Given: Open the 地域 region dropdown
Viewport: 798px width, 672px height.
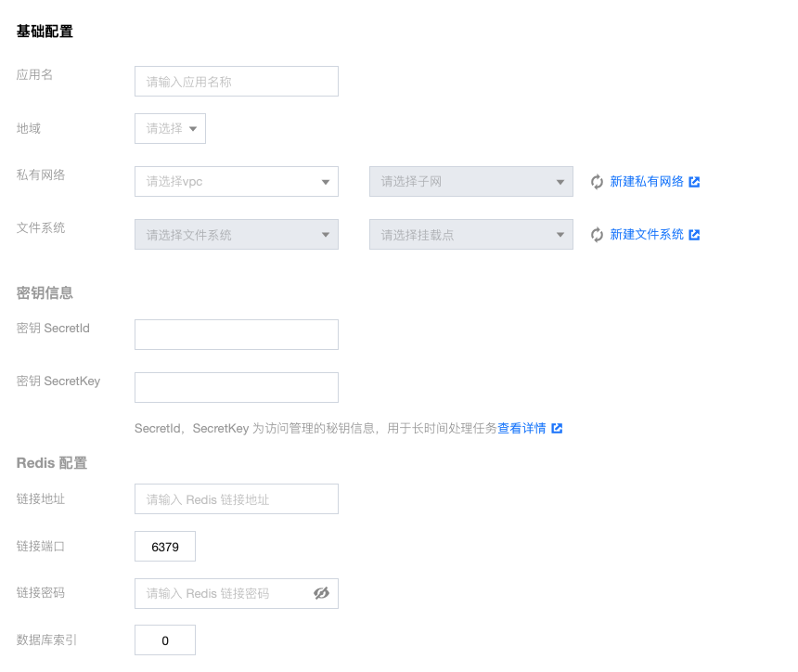Looking at the screenshot, I should pos(170,128).
